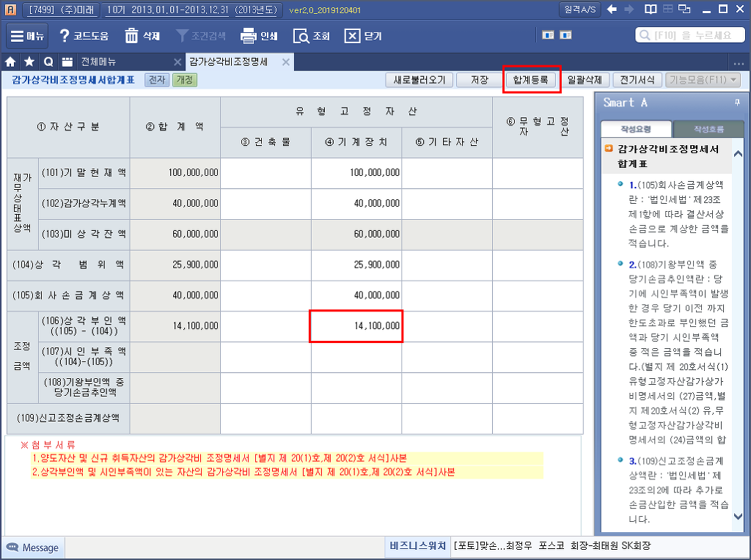Click the 닫기 close-screen icon
751x560 pixels.
pyautogui.click(x=353, y=36)
